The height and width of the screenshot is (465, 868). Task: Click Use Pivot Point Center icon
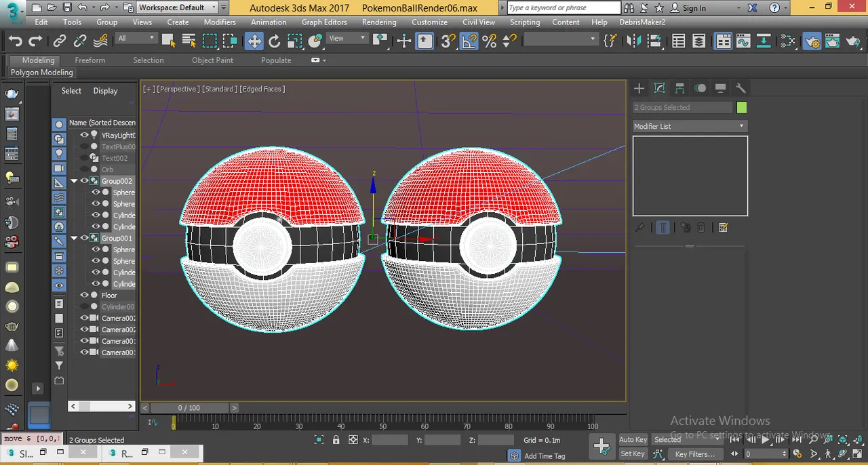(380, 41)
